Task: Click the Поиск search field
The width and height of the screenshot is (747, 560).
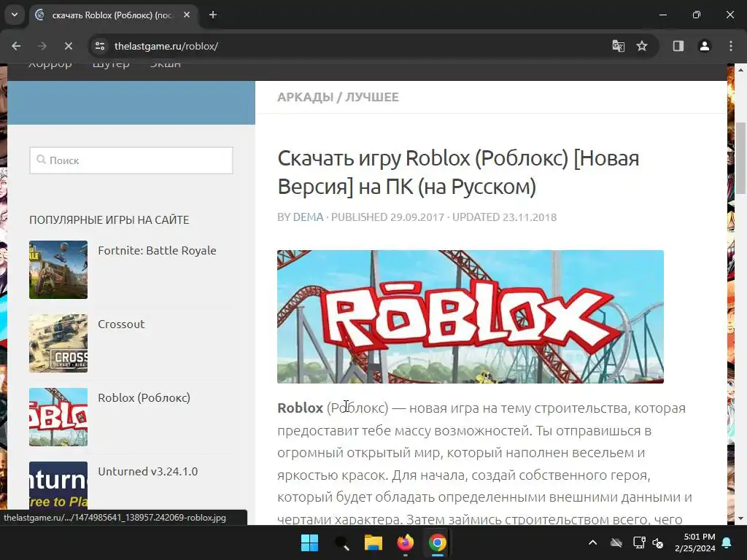Action: pyautogui.click(x=131, y=160)
